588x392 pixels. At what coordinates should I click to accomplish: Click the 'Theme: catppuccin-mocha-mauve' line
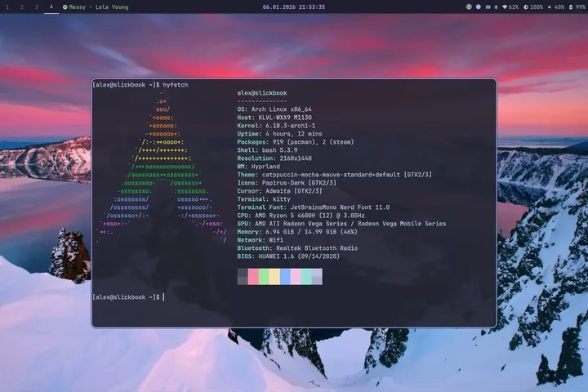[335, 175]
